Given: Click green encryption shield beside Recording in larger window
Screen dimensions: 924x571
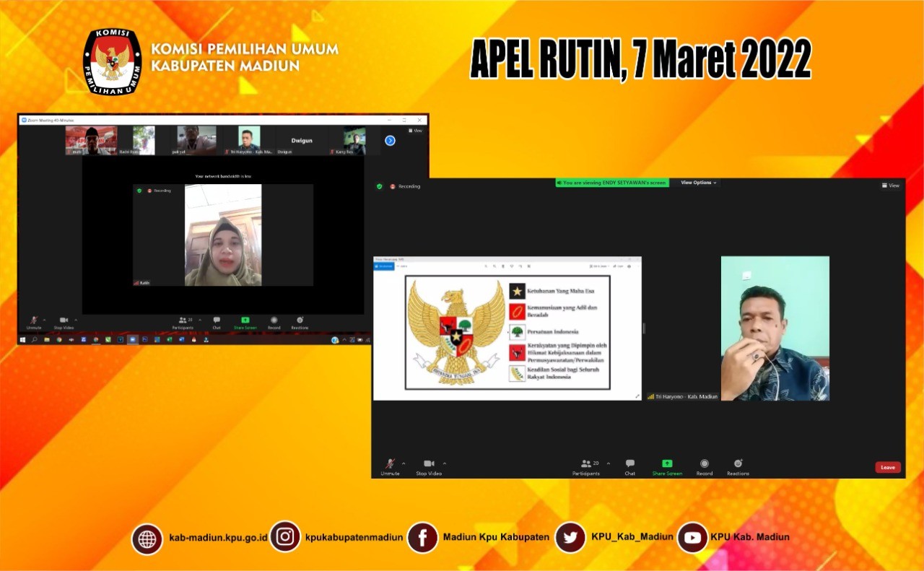Looking at the screenshot, I should pos(380,186).
